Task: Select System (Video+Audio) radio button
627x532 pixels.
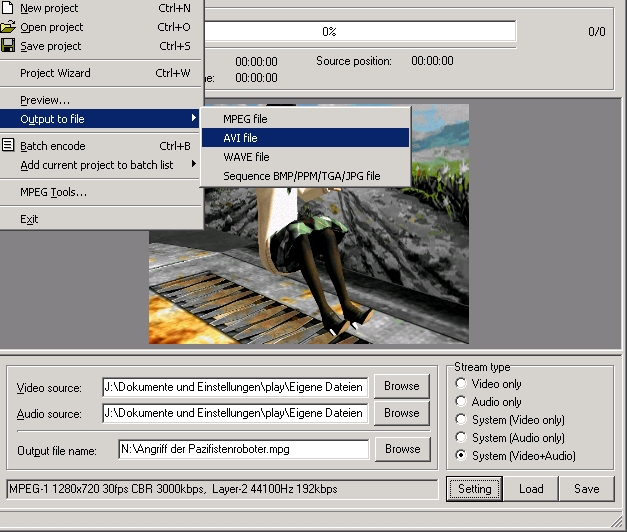Action: point(461,456)
